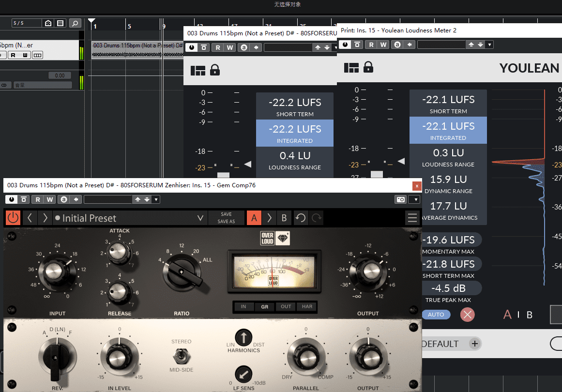Image resolution: width=562 pixels, height=392 pixels.
Task: Click the INPUT knob on Comp76
Action: [x=57, y=272]
